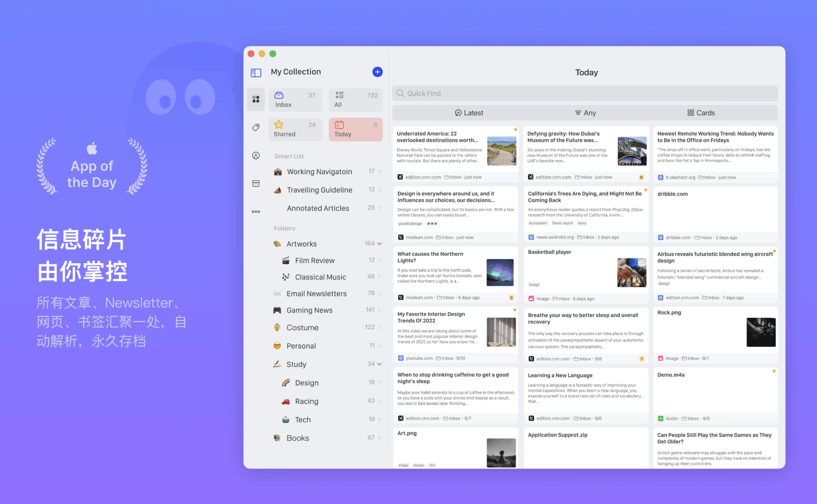Toggle star on Underrated America article
This screenshot has width=817, height=504.
coord(515,130)
